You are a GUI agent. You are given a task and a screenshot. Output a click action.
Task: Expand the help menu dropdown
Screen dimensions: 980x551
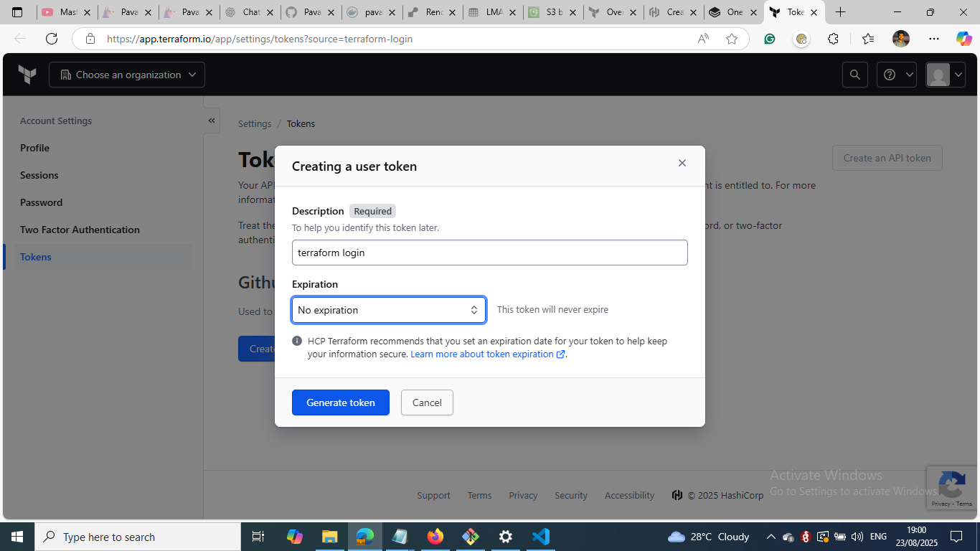coord(897,75)
